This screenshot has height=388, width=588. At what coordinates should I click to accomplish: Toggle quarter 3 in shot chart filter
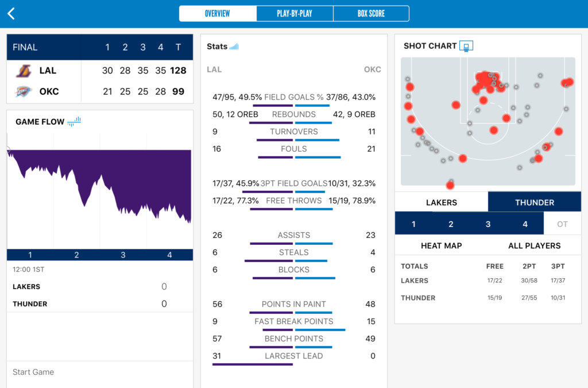tap(488, 224)
